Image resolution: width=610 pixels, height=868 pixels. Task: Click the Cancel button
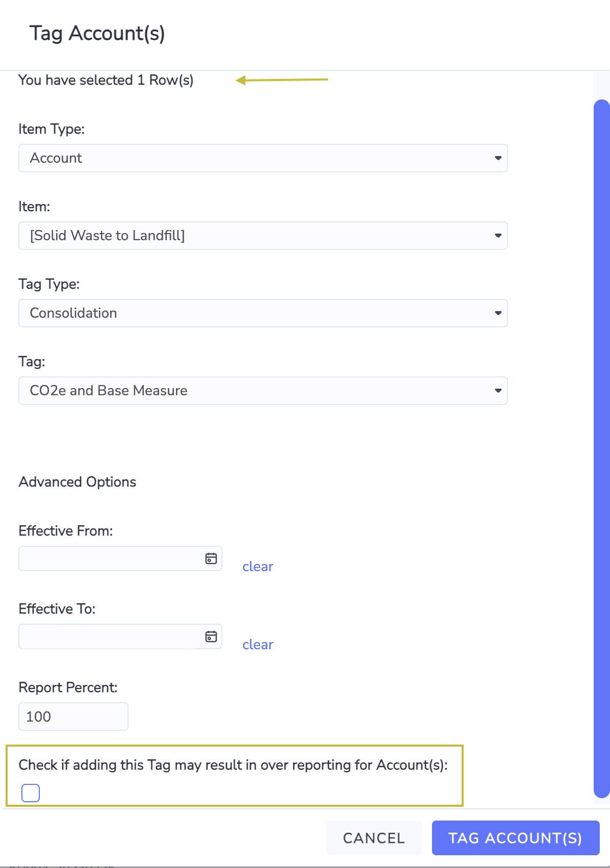click(374, 838)
